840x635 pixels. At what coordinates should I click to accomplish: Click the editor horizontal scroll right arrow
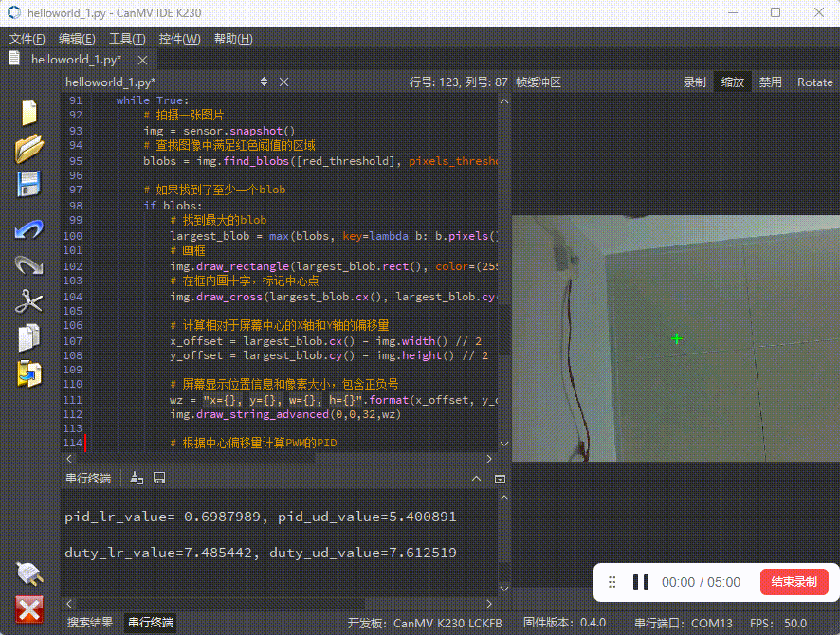[x=489, y=459]
